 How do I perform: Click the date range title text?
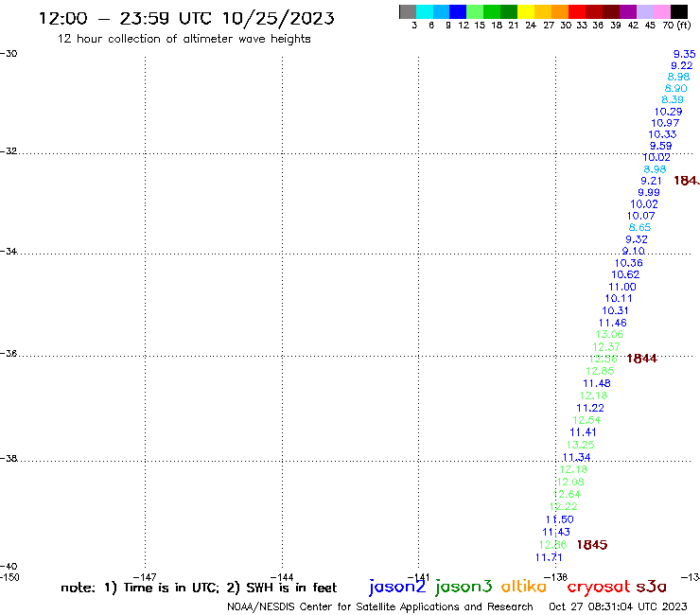pos(186,18)
